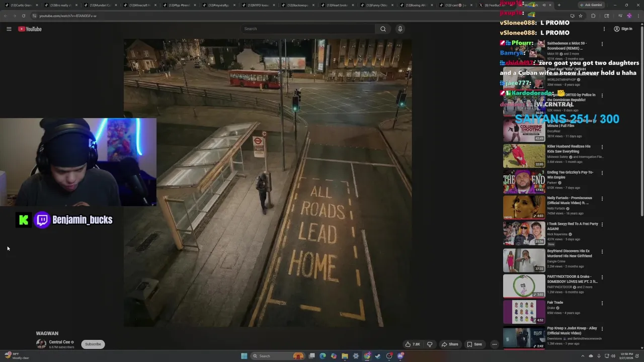Open volume control in system tray
The image size is (644, 362).
tap(613, 356)
